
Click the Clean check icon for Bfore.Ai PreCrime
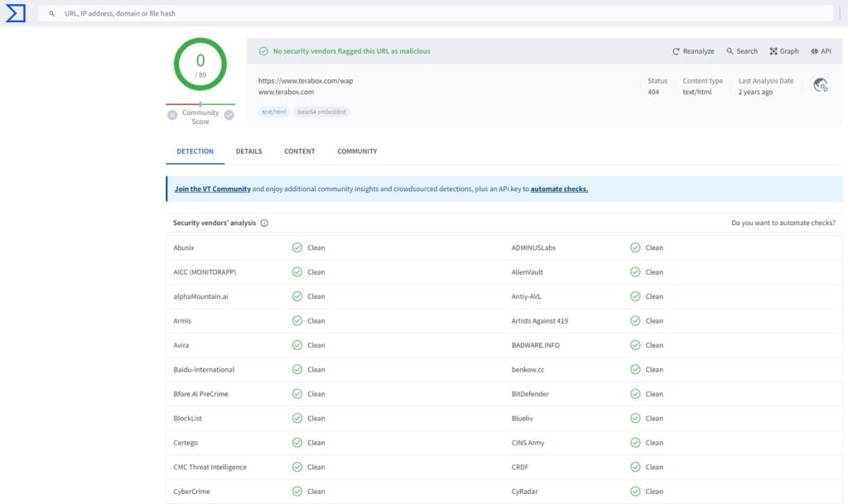pyautogui.click(x=297, y=394)
